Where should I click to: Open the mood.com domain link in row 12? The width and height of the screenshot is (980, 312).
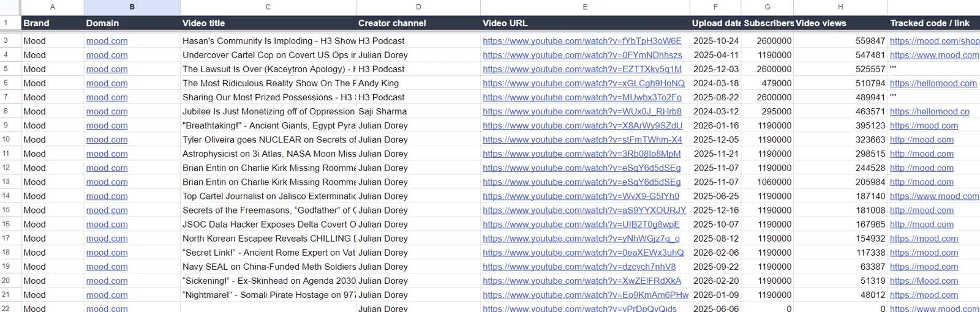click(107, 168)
